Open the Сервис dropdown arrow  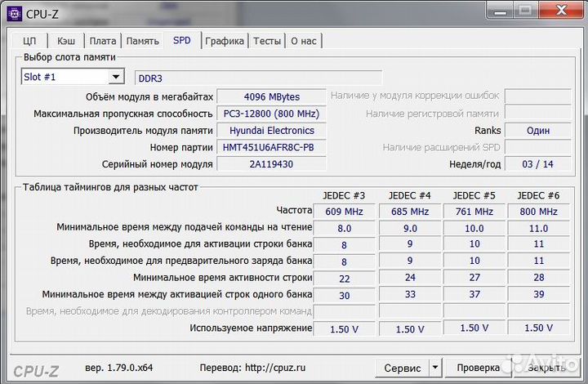pos(435,368)
